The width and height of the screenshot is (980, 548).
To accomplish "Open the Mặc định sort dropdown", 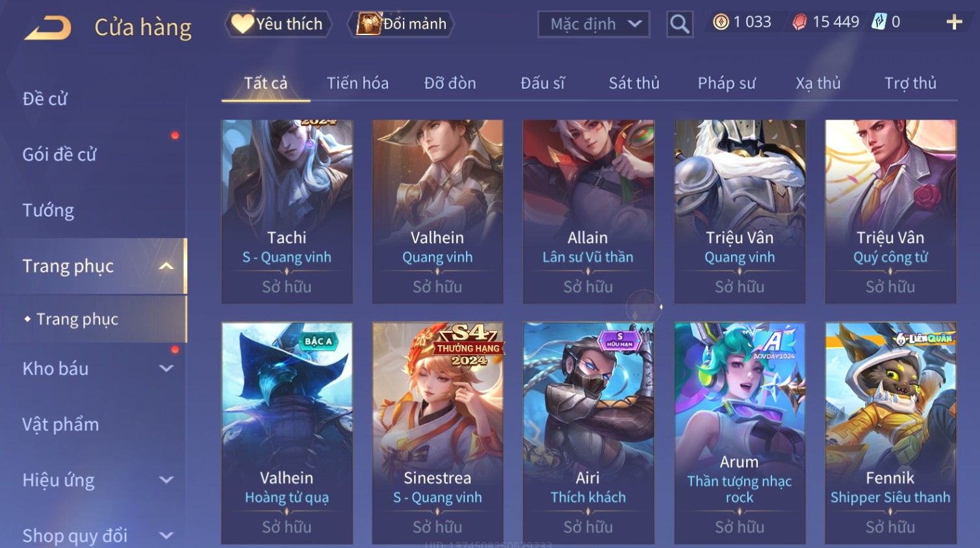I will tap(594, 24).
